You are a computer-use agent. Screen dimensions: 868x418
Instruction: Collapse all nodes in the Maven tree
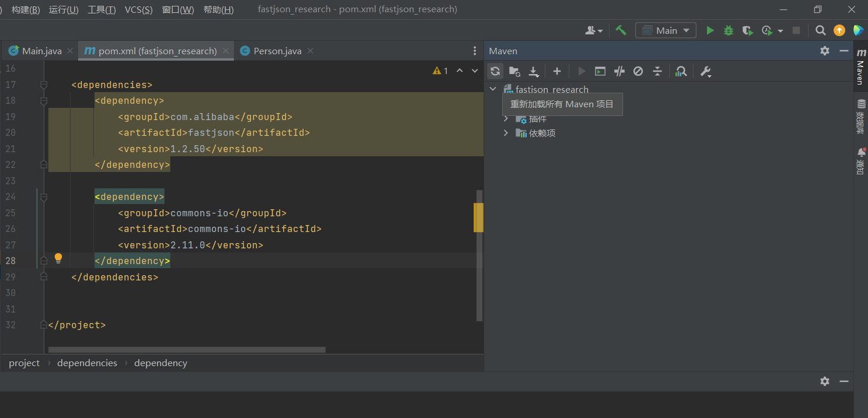[x=657, y=71]
